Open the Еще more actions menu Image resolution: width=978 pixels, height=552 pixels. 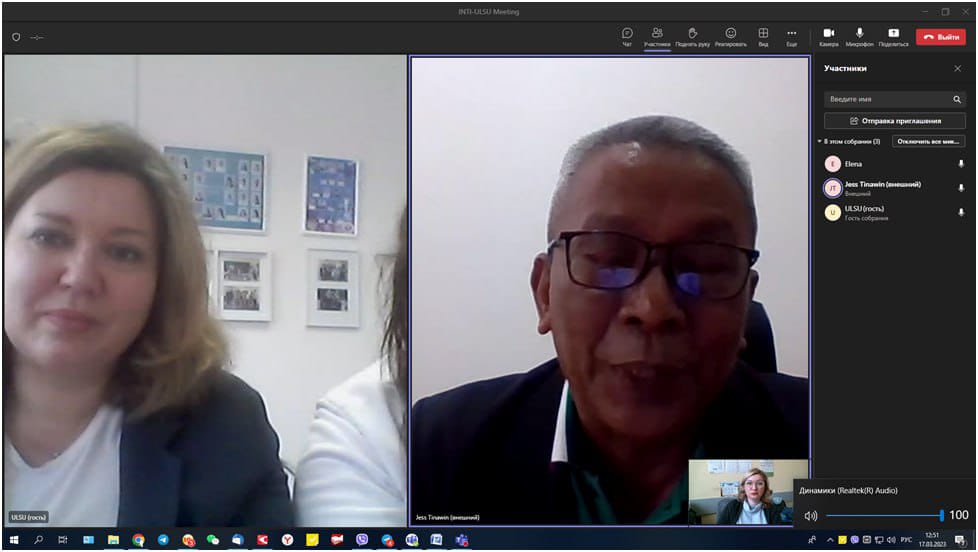(792, 37)
